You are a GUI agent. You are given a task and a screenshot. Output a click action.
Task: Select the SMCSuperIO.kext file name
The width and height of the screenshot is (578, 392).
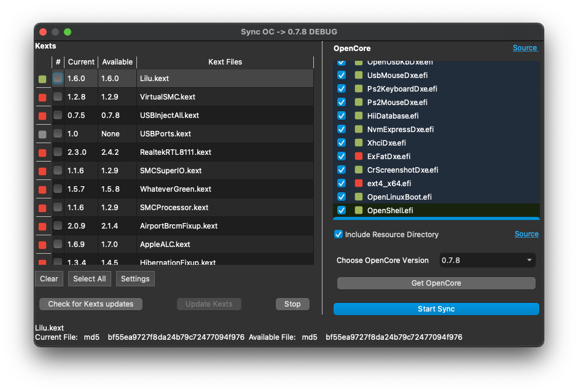171,171
